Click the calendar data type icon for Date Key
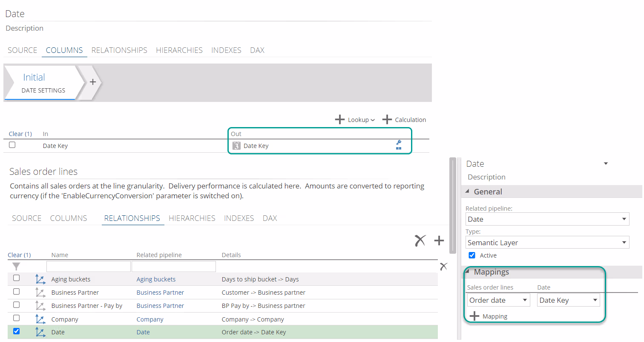644x342 pixels. coord(236,146)
